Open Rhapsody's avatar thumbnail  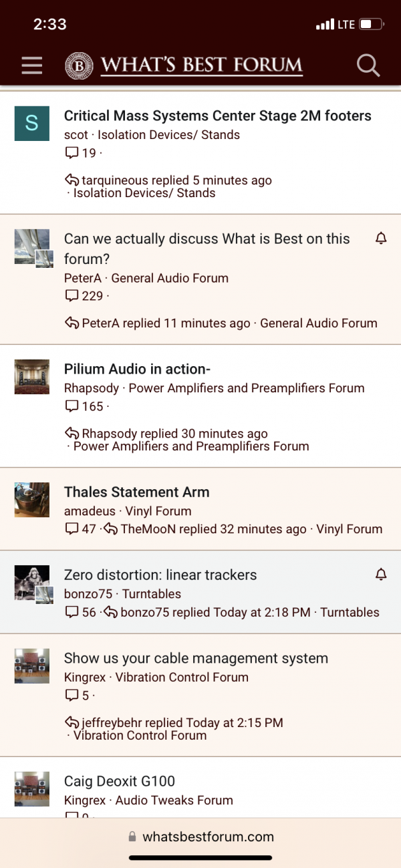coord(31,377)
